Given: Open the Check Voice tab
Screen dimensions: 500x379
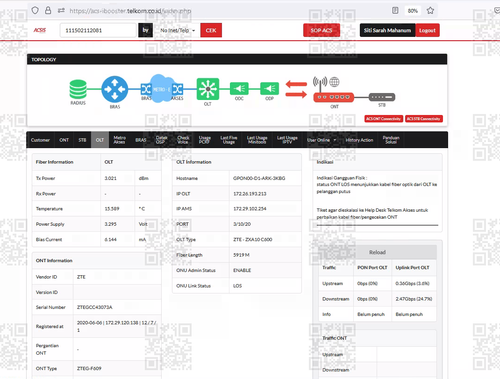Looking at the screenshot, I should click(183, 140).
